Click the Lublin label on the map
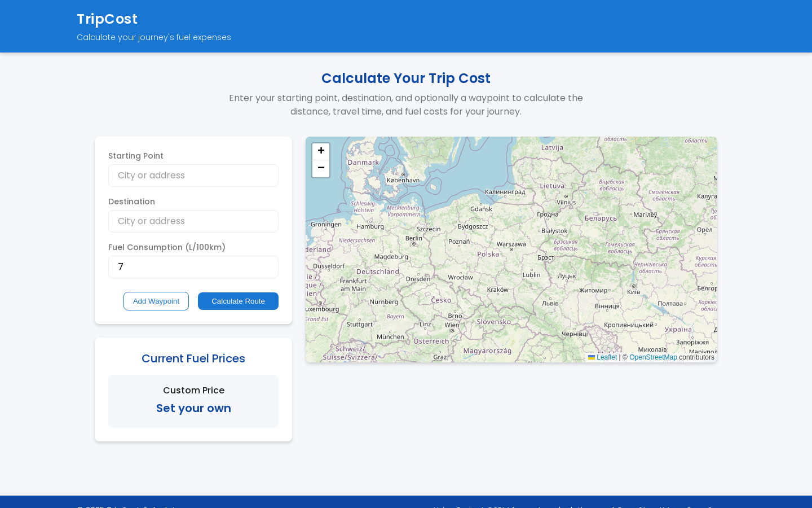812x508 pixels. pyautogui.click(x=531, y=275)
